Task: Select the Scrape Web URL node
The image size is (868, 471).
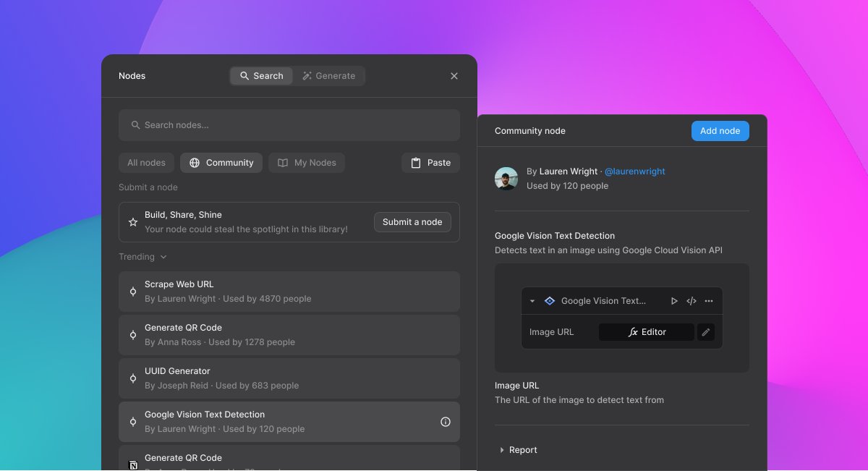Action: pos(289,292)
